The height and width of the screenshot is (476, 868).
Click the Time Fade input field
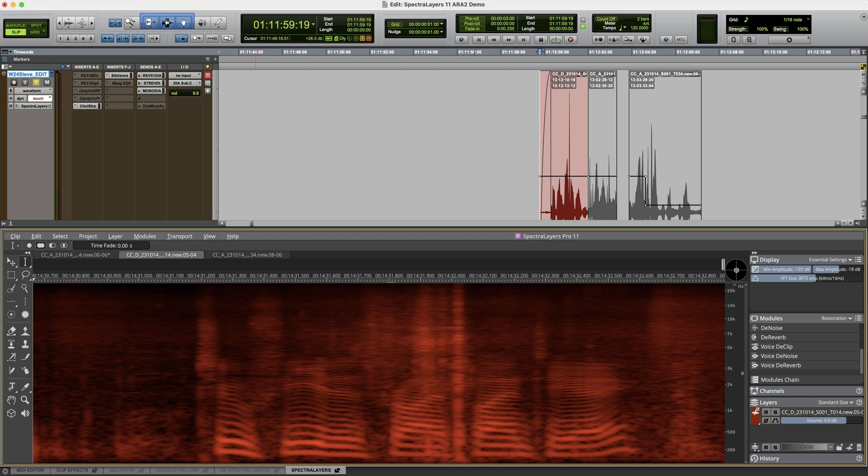111,246
